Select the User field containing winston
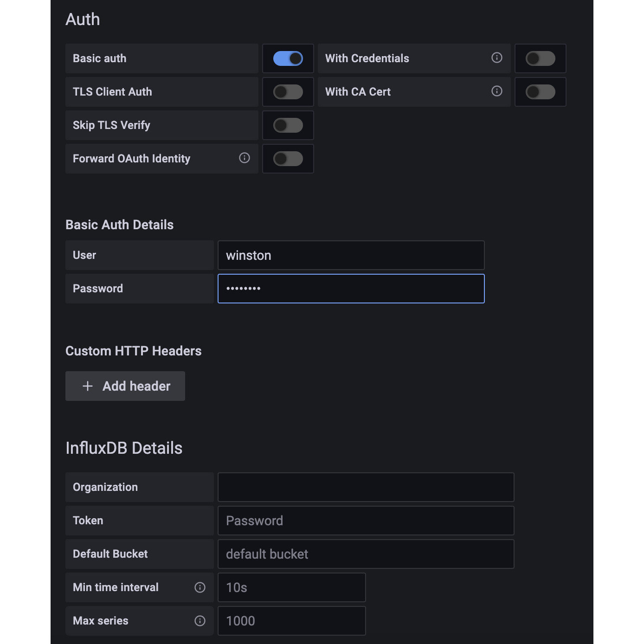Viewport: 644px width, 644px height. [351, 255]
